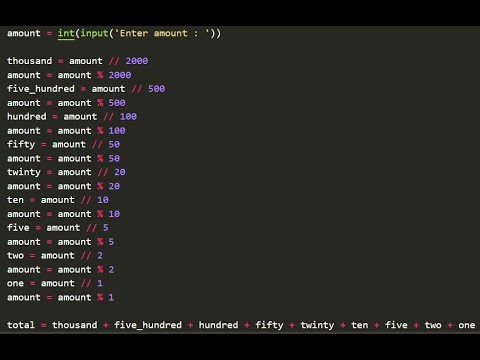Viewport: 480px width, 360px height.
Task: Click the "input" function name on the first line
Action: click(x=94, y=33)
